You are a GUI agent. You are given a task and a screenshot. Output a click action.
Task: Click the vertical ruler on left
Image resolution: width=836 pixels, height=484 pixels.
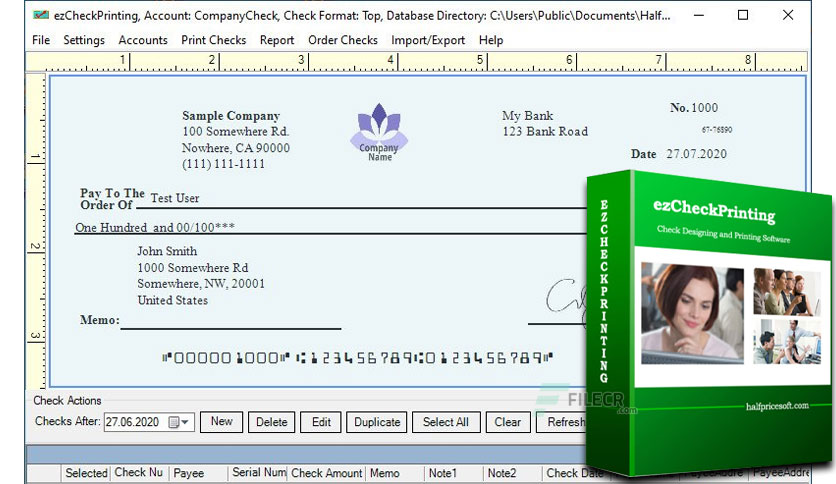[x=36, y=230]
